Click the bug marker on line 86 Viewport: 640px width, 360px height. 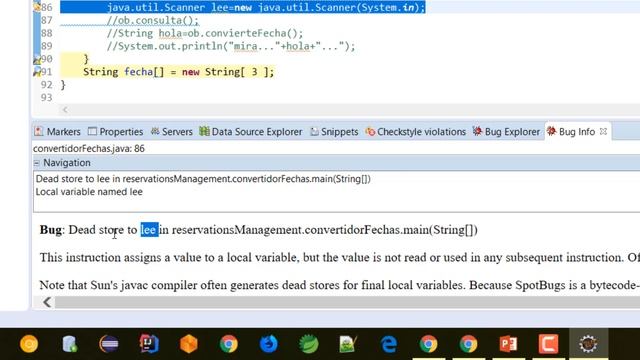pos(37,7)
